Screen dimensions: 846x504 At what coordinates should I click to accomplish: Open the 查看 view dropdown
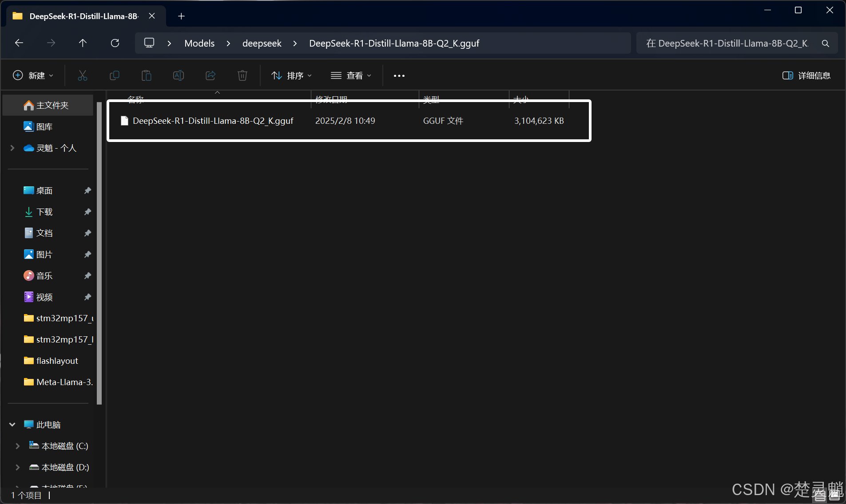[x=351, y=75]
